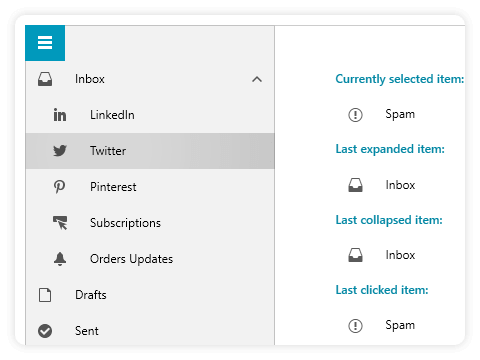Click the Sent checkmark icon
The height and width of the screenshot is (360, 480).
(45, 331)
